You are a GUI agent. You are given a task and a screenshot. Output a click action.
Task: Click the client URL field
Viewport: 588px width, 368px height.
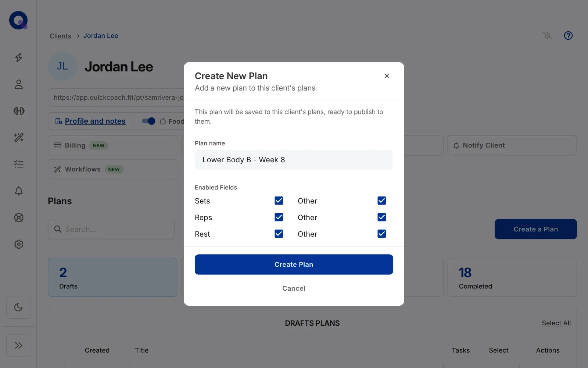116,98
